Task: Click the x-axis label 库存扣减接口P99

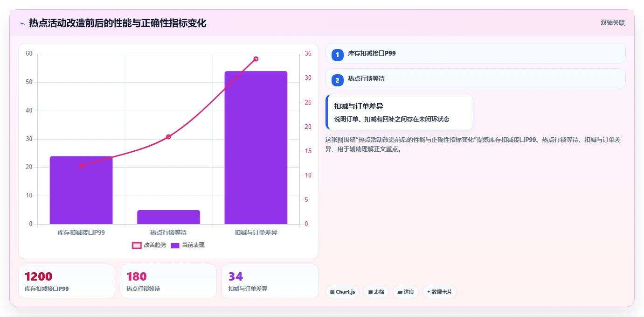Action: tap(81, 232)
